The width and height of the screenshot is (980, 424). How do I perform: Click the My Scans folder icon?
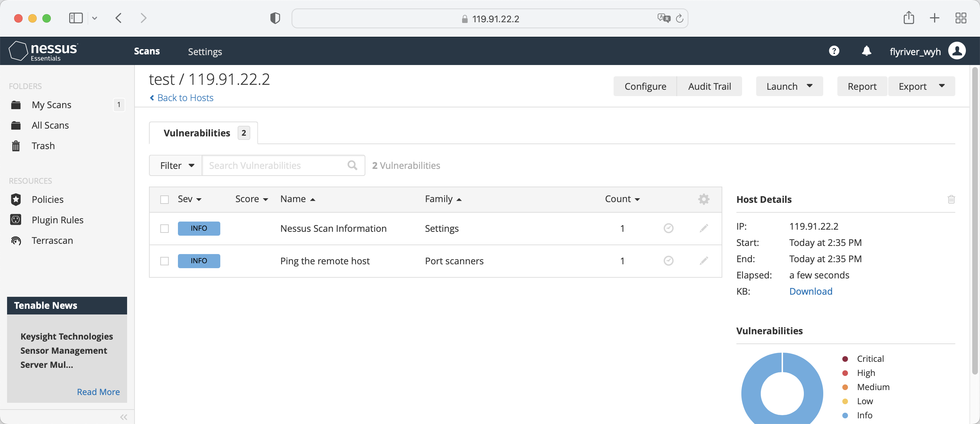point(16,105)
